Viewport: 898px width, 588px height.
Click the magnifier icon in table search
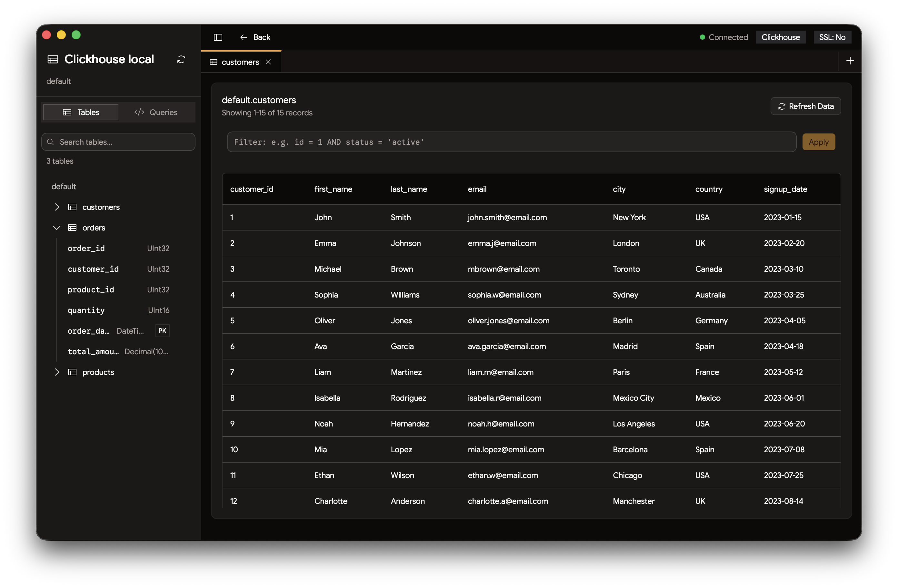pos(51,142)
